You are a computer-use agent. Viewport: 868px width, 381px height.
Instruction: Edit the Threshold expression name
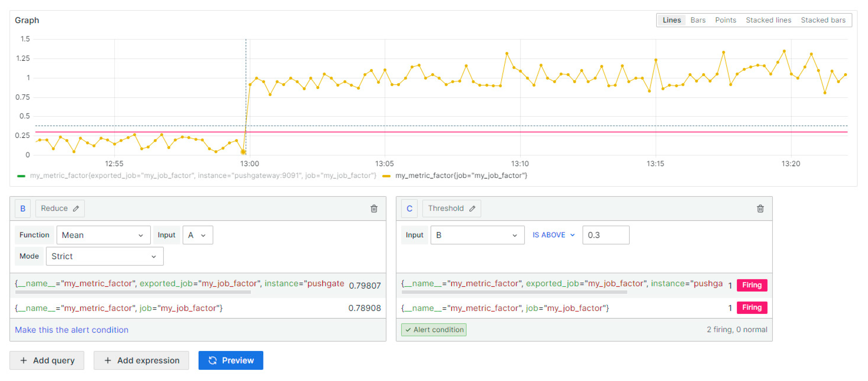[x=472, y=209]
